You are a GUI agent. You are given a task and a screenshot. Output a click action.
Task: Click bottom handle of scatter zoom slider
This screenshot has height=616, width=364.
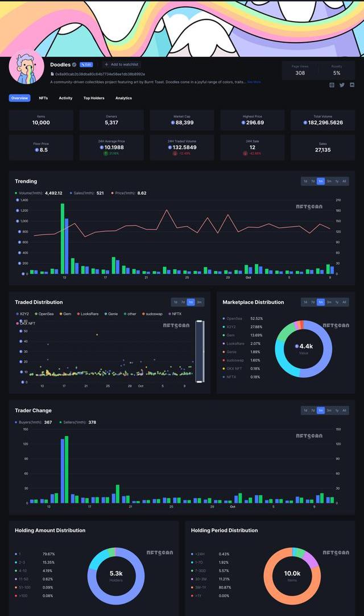[200, 381]
